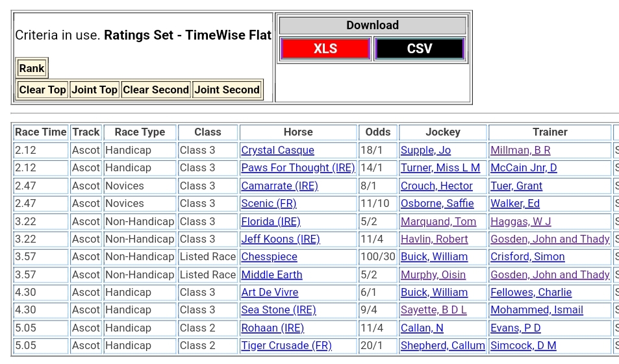View jockey Marquand, Tom

(x=438, y=222)
